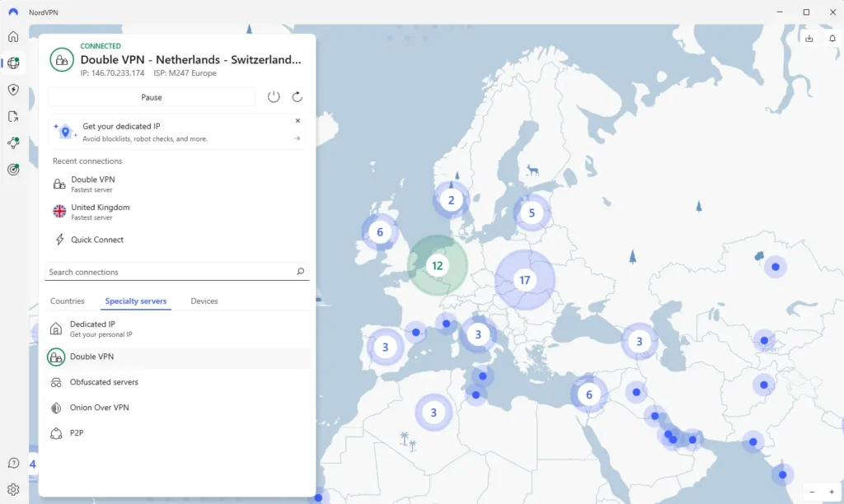The image size is (844, 504).
Task: Click the globe VPN icon in sidebar
Action: [13, 63]
